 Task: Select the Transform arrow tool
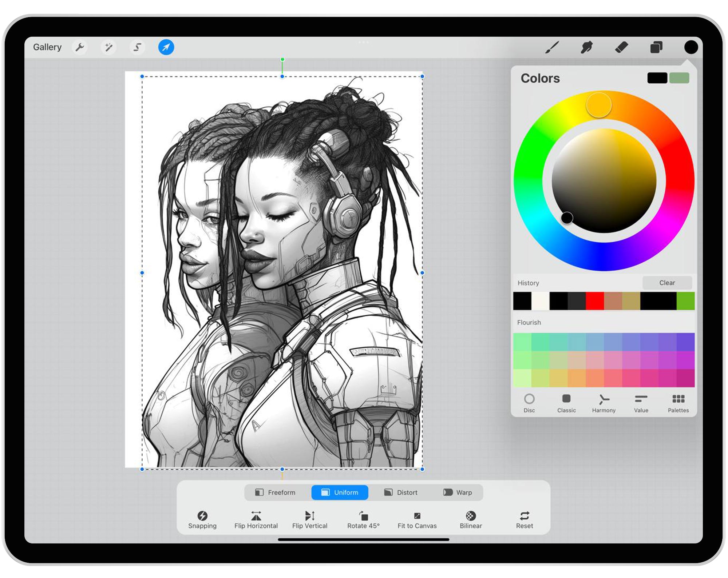pyautogui.click(x=166, y=47)
